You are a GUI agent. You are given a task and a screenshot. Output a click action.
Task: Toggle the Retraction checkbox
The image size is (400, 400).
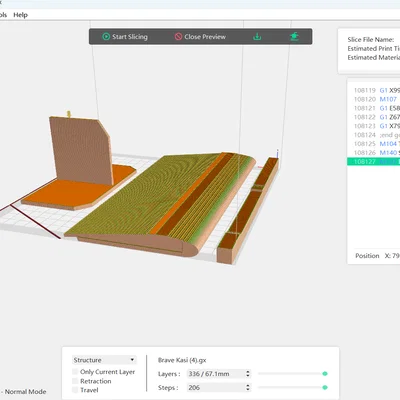click(x=75, y=381)
